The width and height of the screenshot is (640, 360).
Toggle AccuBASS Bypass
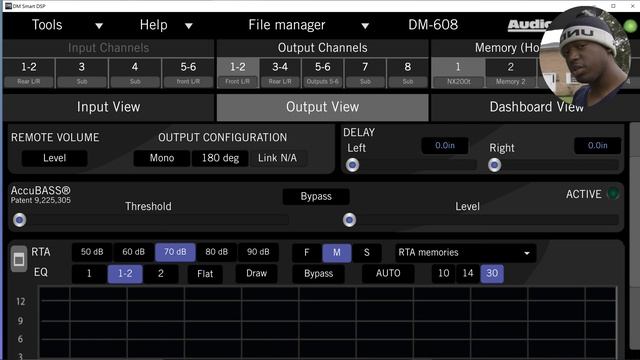click(x=316, y=196)
